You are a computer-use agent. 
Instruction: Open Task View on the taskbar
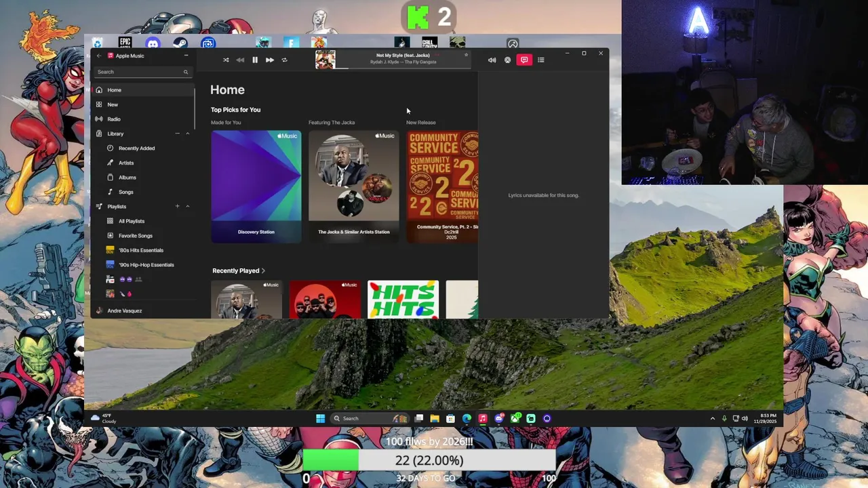pos(419,418)
